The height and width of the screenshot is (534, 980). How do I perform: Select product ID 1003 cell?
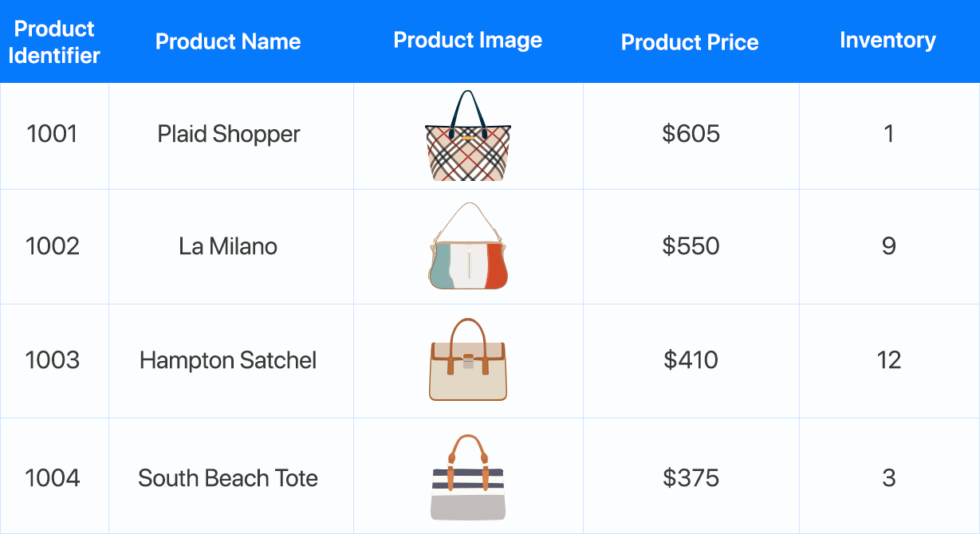click(53, 360)
